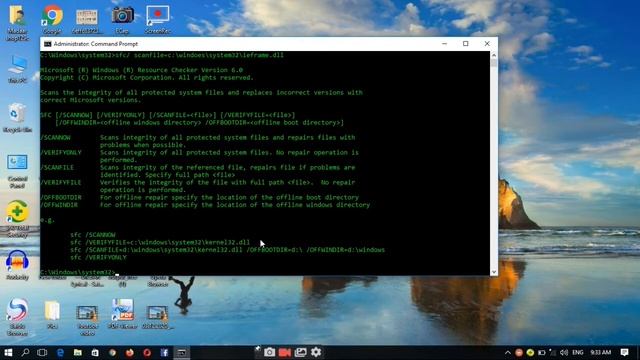Launch Microsoft Edge from the taskbar
Screen dimensions: 640x360
point(60,352)
